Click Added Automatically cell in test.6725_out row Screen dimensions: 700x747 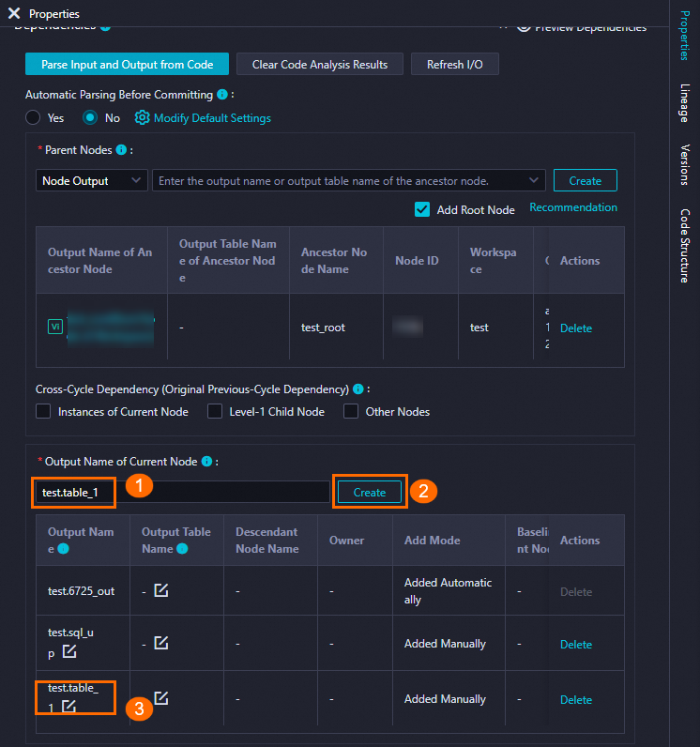tap(449, 590)
